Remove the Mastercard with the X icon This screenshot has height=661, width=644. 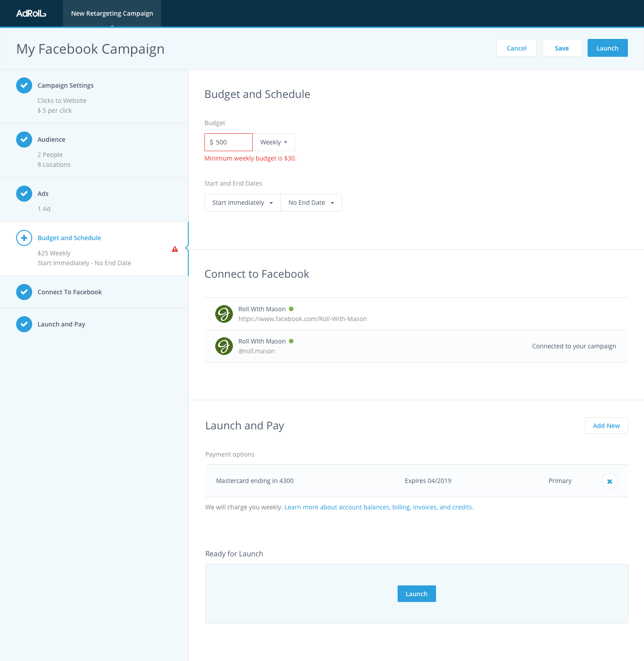pyautogui.click(x=609, y=481)
